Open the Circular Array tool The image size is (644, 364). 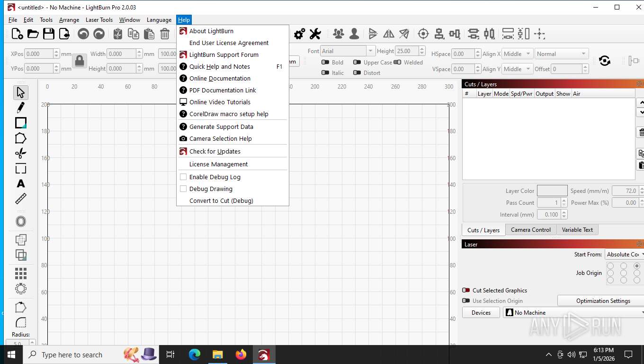tap(20, 289)
